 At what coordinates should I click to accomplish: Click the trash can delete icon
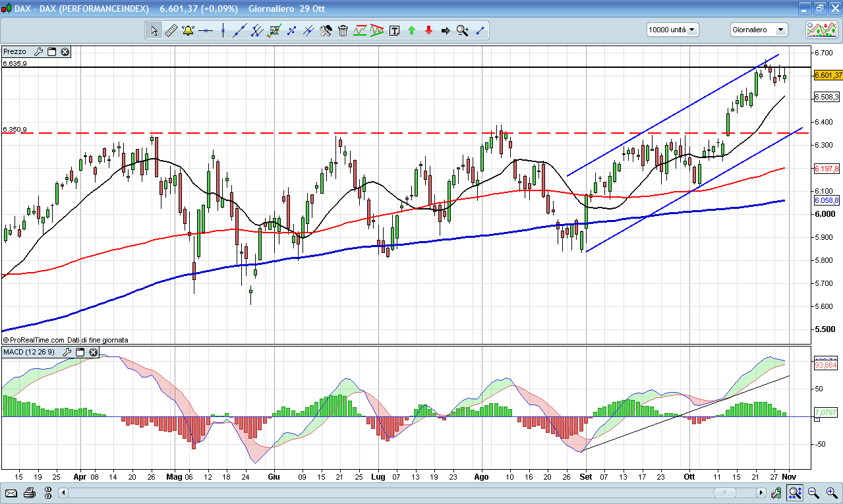point(343,30)
